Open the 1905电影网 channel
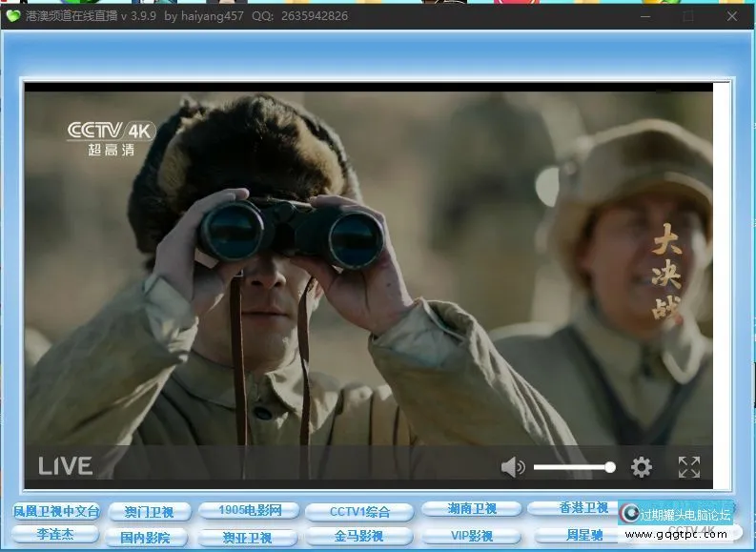The height and width of the screenshot is (552, 756). 250,511
